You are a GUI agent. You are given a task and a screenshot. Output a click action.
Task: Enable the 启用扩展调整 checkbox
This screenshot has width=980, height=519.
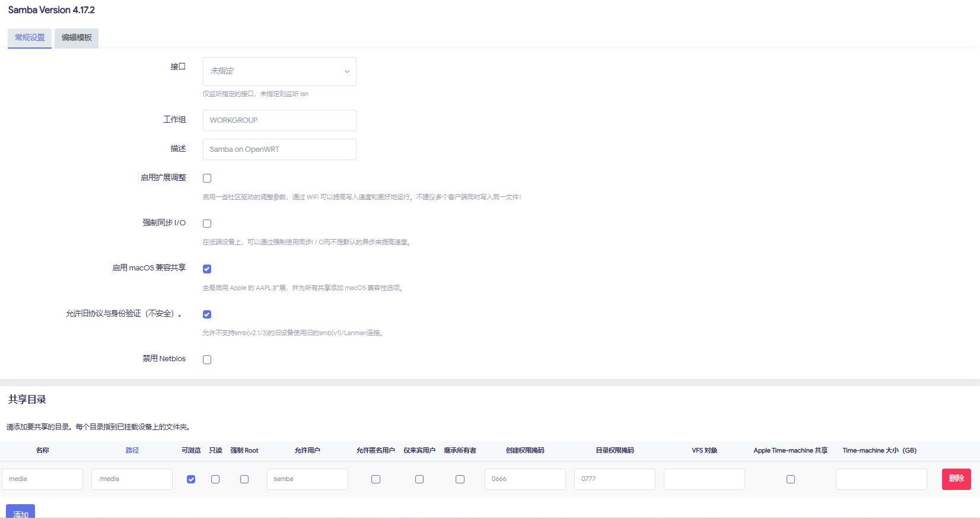[x=207, y=179]
